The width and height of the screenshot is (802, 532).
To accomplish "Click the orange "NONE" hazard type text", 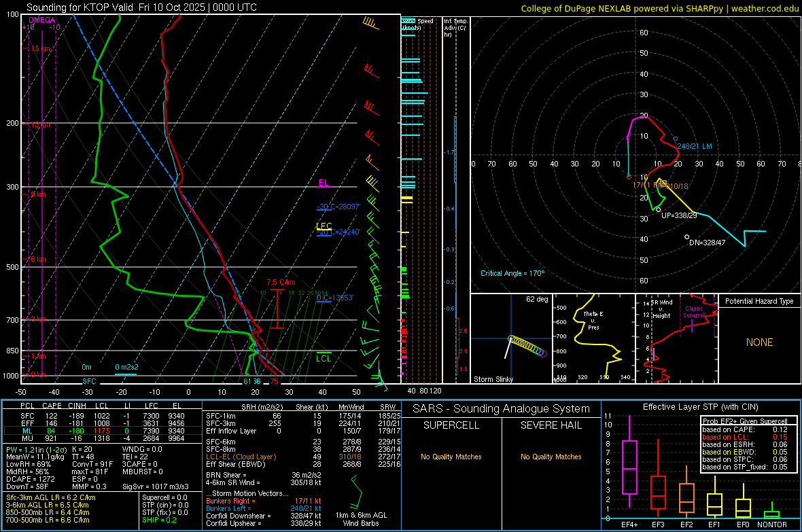I will point(759,342).
